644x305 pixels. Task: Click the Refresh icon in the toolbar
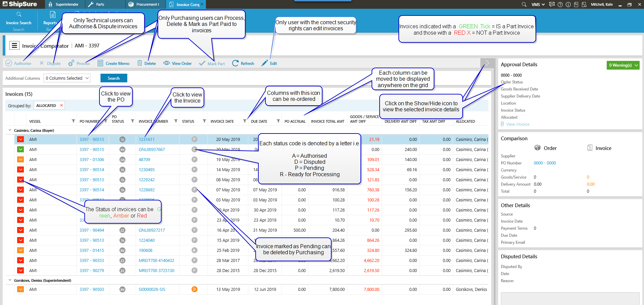(x=235, y=63)
